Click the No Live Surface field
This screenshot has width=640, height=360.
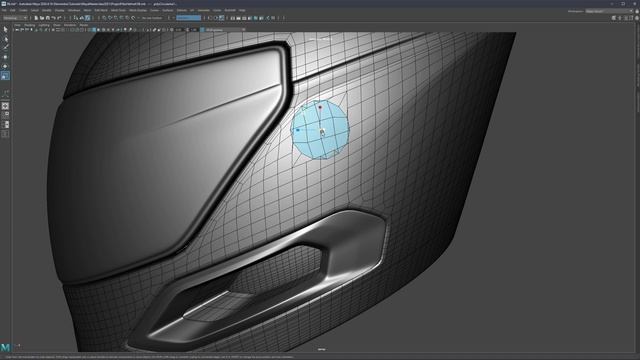click(152, 18)
